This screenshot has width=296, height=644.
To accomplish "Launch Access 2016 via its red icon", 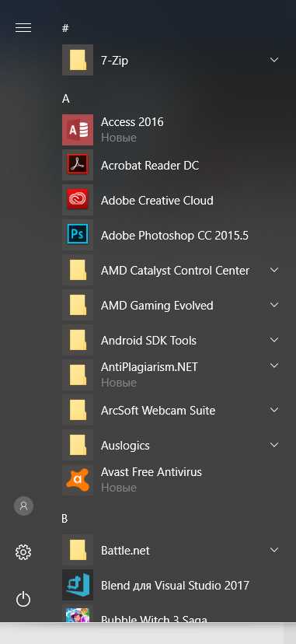I will (x=78, y=130).
